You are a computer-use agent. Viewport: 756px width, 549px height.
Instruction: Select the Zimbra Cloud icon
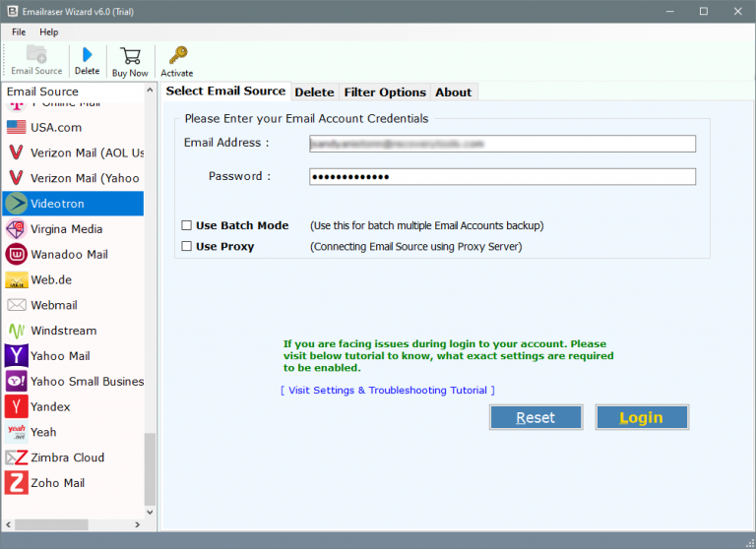(17, 457)
